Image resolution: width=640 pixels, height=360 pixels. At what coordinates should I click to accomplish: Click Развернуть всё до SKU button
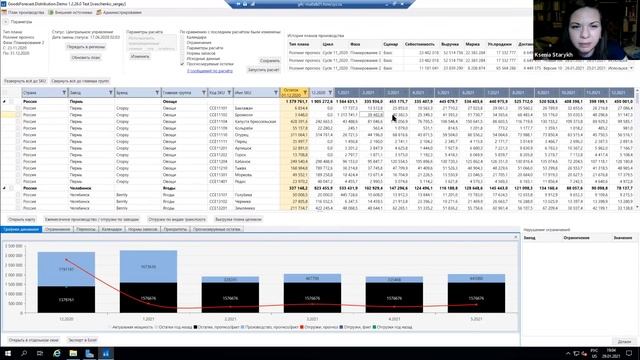tap(25, 81)
